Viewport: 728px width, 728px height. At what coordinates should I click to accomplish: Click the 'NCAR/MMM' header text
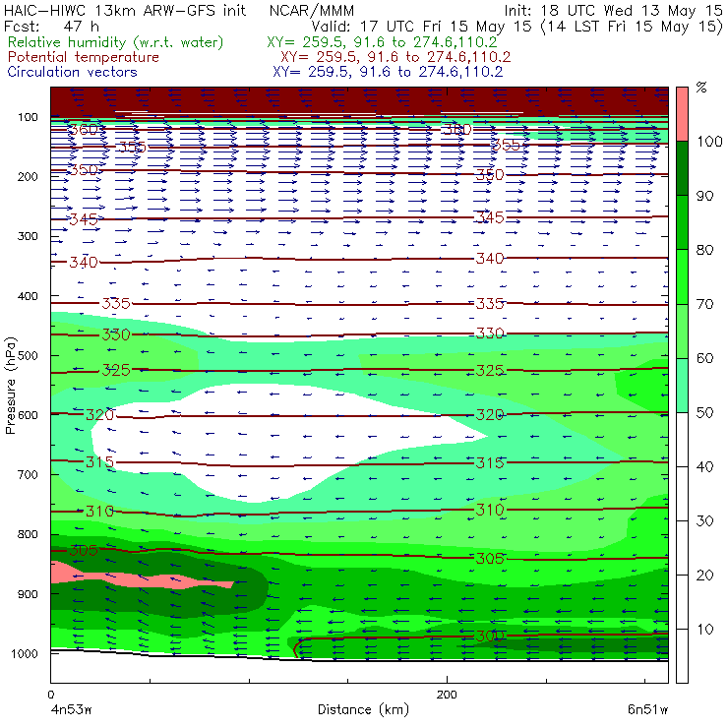(312, 11)
